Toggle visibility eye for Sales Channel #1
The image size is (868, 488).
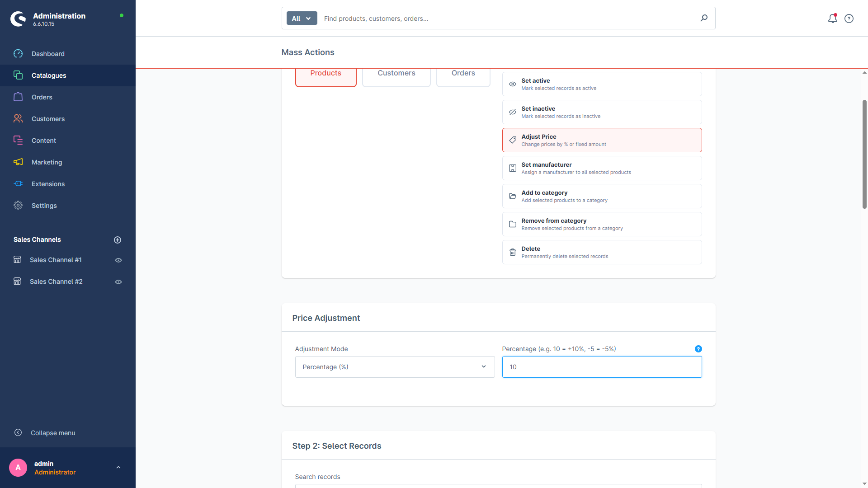[x=118, y=260]
